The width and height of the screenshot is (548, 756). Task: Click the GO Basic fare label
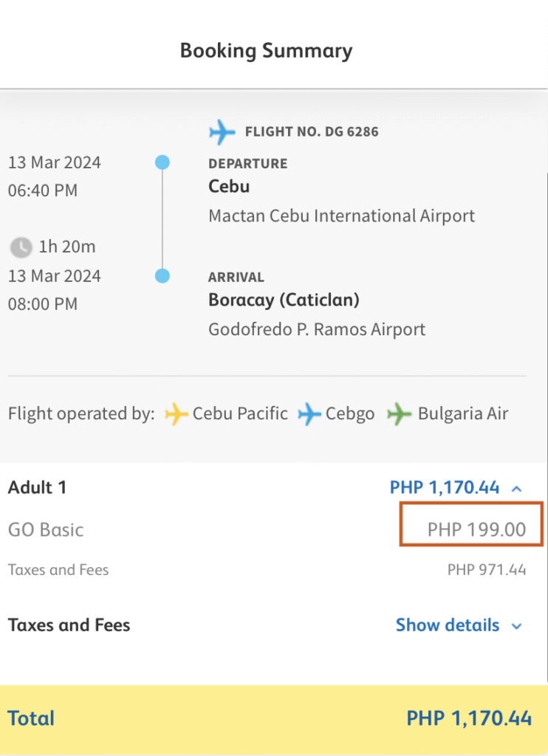[46, 530]
